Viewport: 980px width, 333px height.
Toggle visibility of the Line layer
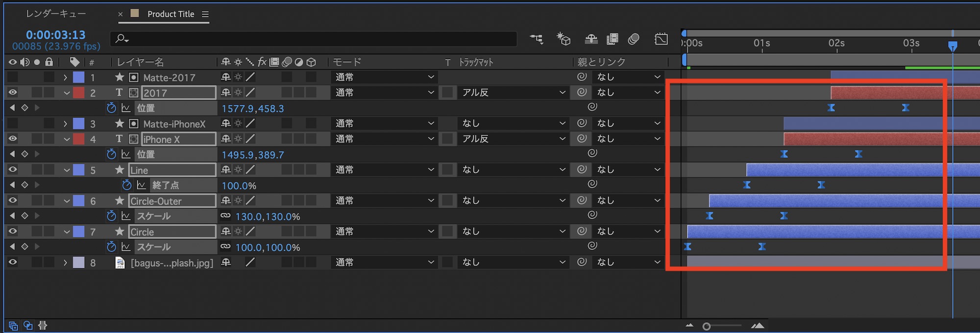pyautogui.click(x=13, y=170)
